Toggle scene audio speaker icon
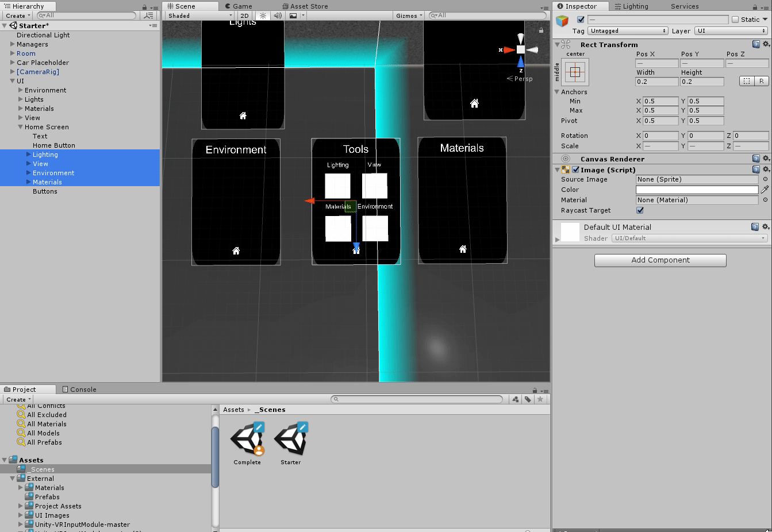The image size is (772, 532). tap(278, 16)
